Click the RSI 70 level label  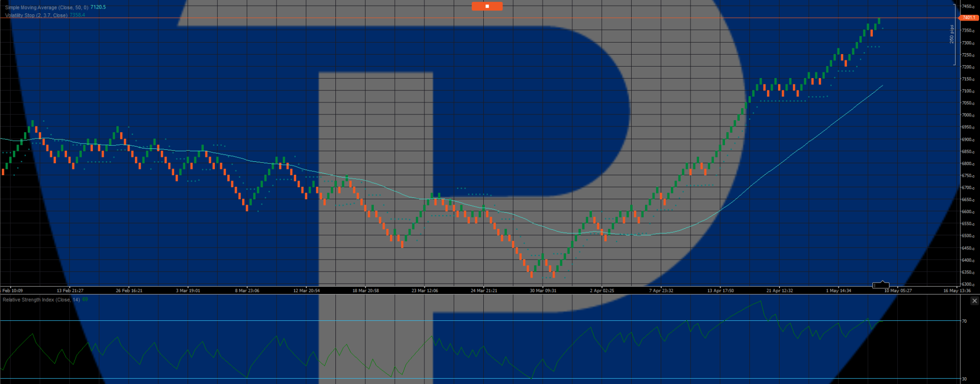(964, 321)
